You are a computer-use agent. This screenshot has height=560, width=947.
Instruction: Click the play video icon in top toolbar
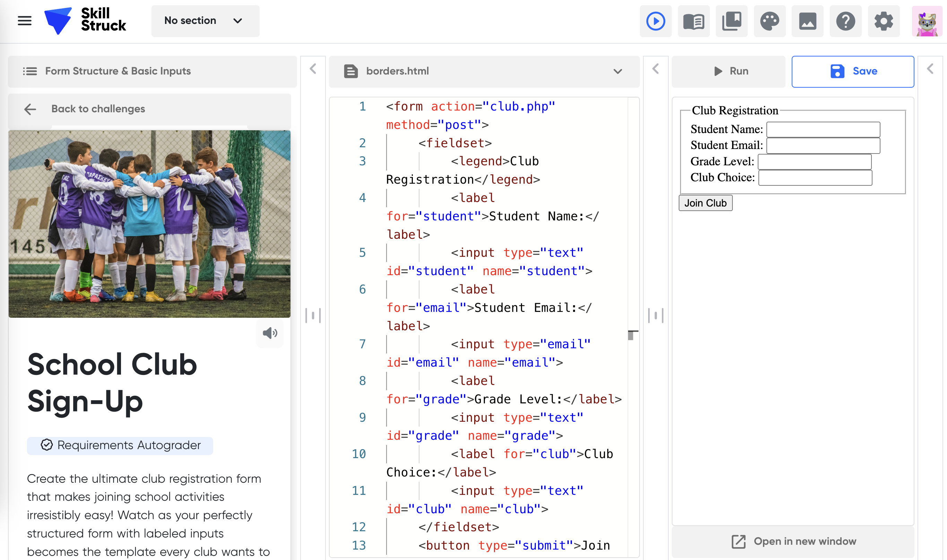[655, 21]
